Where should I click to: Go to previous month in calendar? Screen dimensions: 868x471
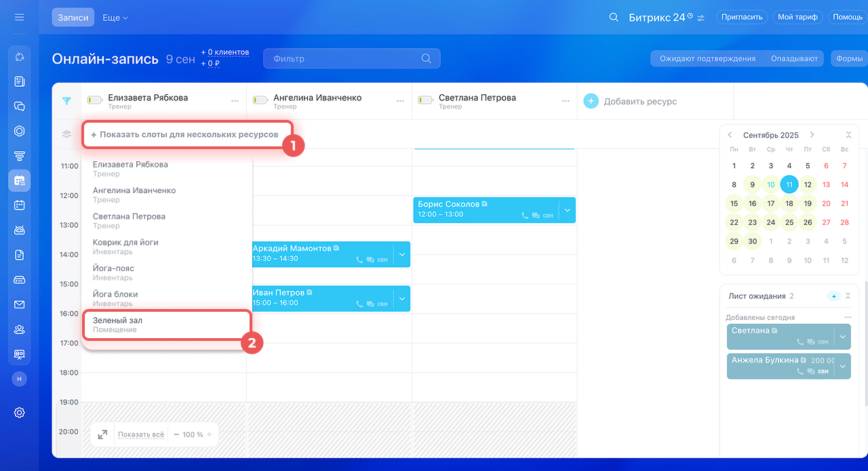click(x=730, y=135)
